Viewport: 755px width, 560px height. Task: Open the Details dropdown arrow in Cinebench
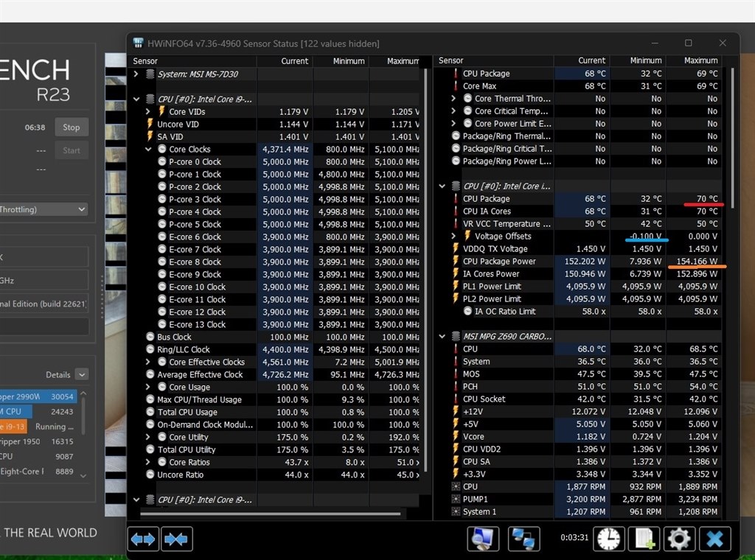82,374
